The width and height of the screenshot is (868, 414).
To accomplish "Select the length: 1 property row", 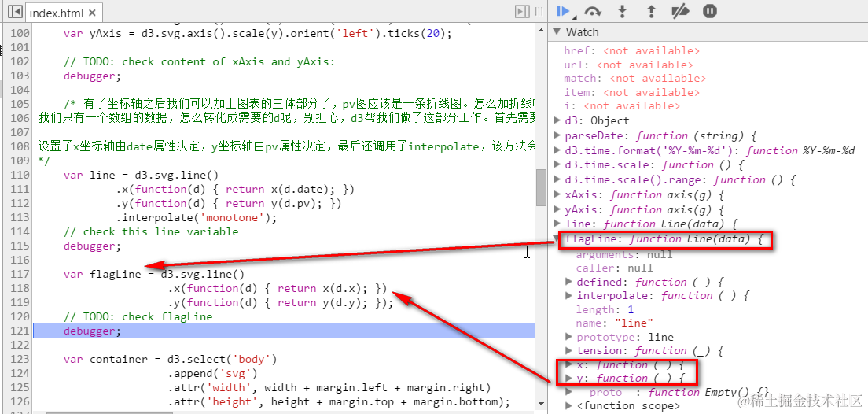I will pos(605,309).
